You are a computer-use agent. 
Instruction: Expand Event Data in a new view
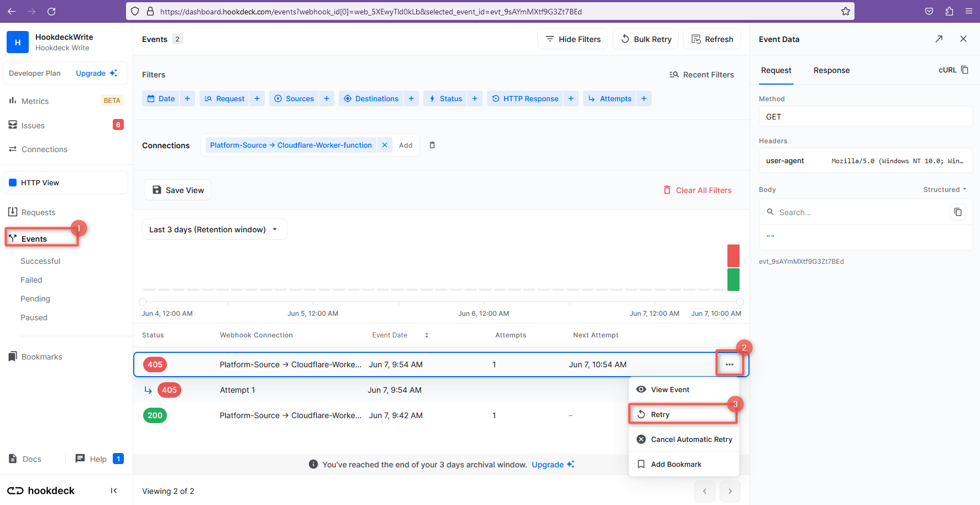click(939, 39)
